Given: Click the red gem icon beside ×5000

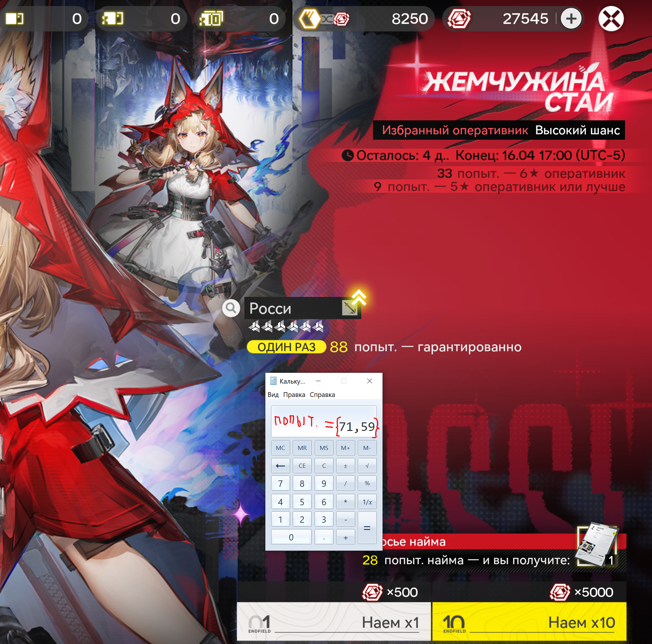Looking at the screenshot, I should click(560, 592).
